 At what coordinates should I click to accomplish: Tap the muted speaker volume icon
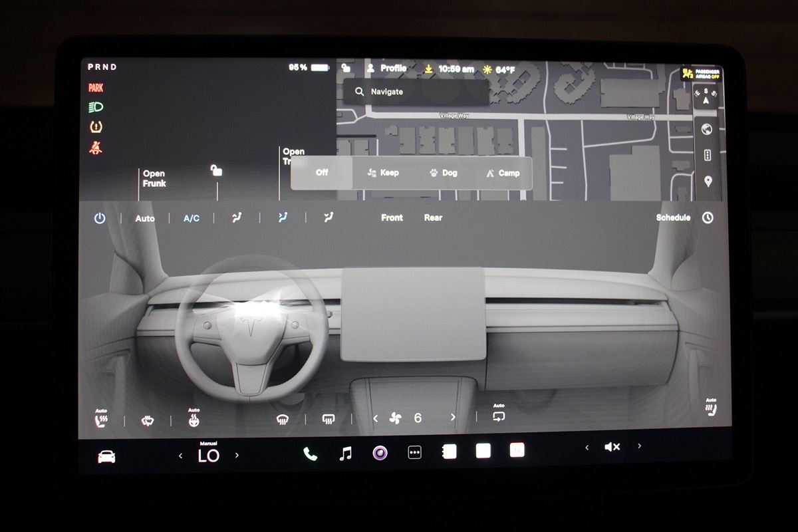(x=612, y=447)
